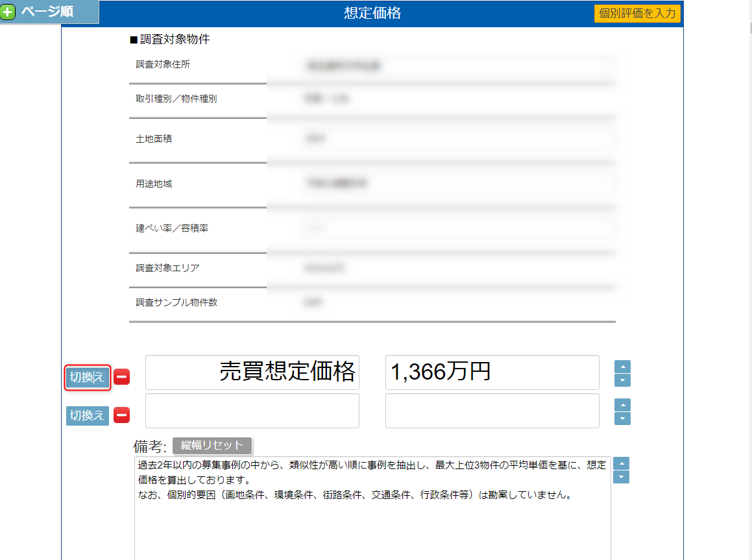Open the ページ順 panel tab
752x560 pixels.
(49, 12)
